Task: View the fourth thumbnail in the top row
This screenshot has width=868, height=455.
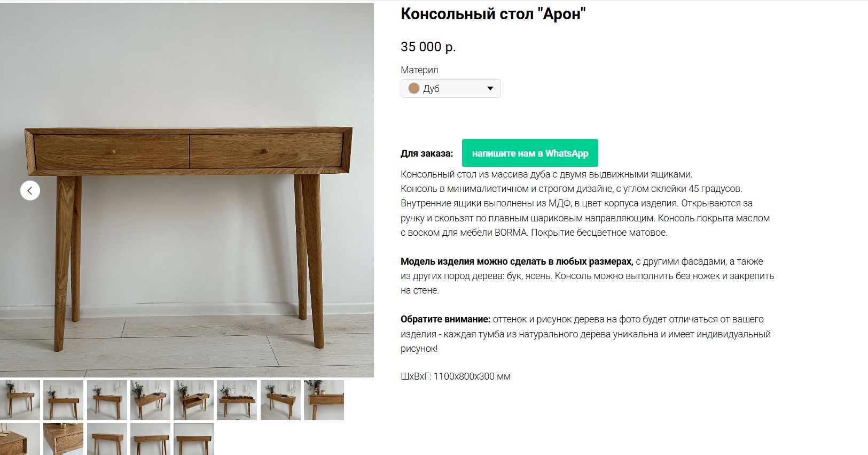Action: click(x=150, y=400)
